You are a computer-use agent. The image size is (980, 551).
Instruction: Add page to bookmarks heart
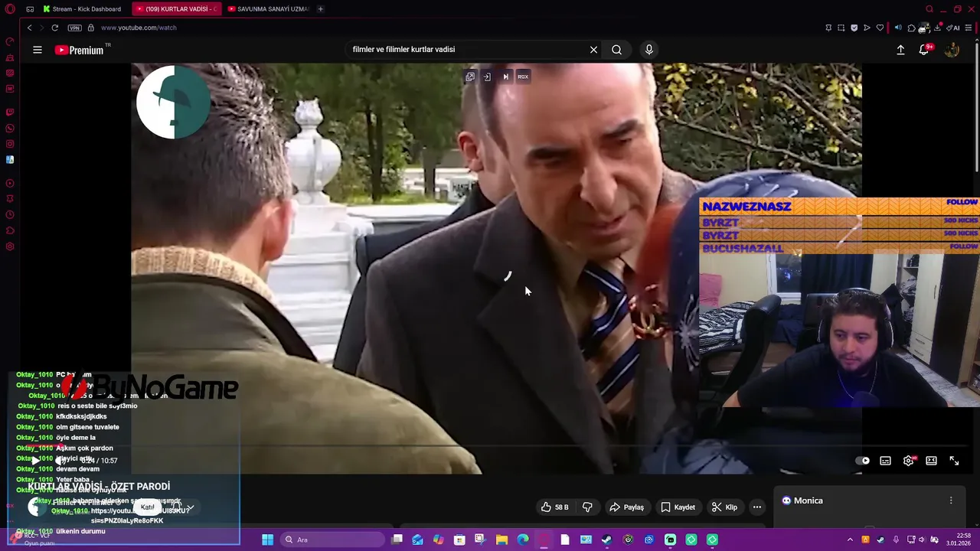pos(880,28)
